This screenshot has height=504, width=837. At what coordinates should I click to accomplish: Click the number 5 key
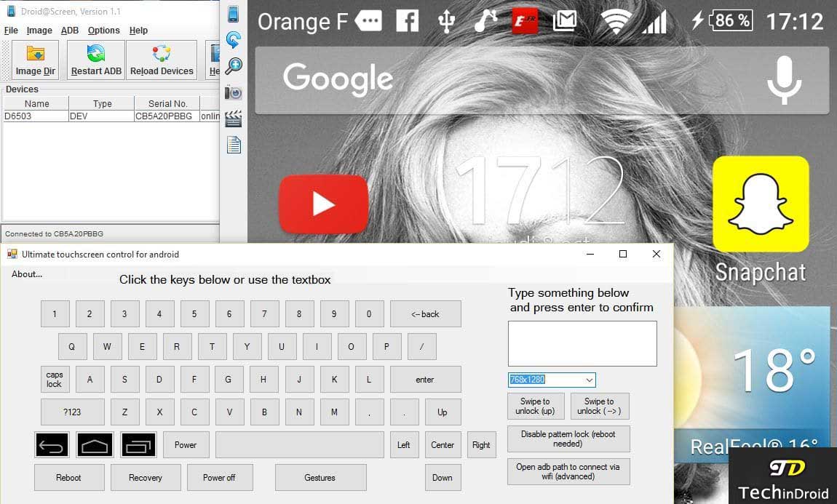(194, 314)
